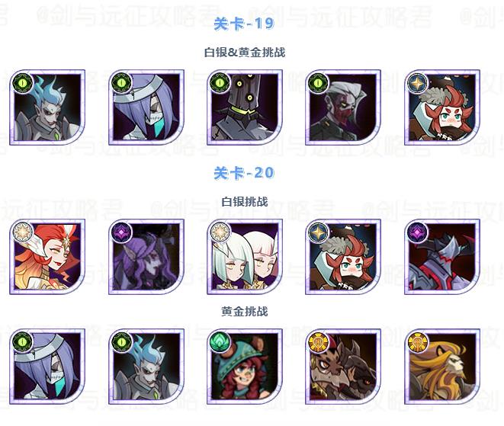
Task: Select the owl and wolf mauler portrait
Action: (343, 367)
